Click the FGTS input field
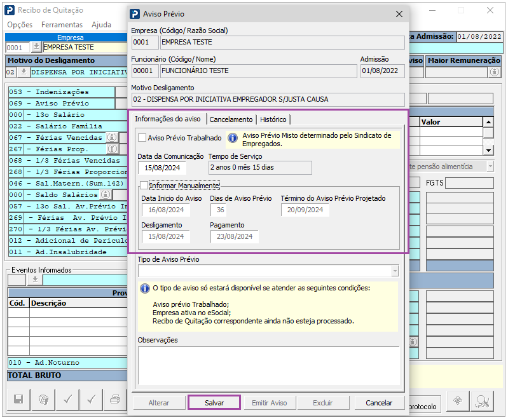Viewport: 508px width, 420px height. (469, 183)
